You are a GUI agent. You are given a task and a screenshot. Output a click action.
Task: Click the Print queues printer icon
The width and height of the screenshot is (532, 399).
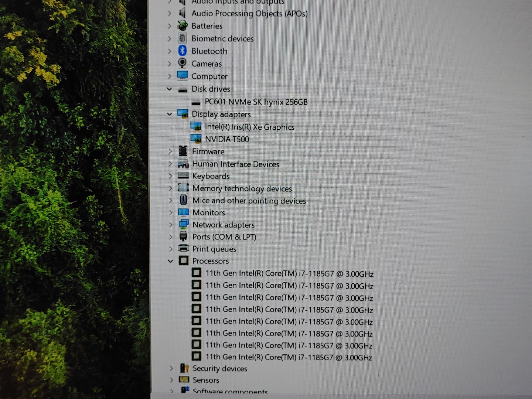[184, 248]
